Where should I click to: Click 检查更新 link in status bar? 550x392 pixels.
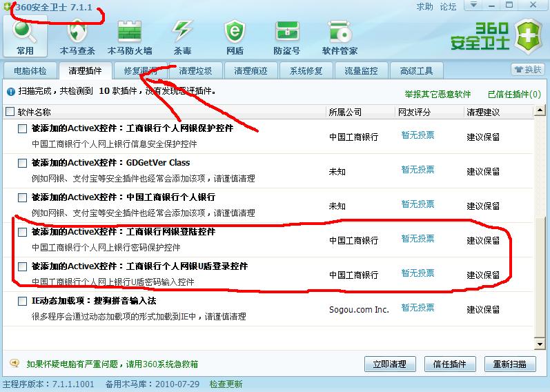pos(226,384)
